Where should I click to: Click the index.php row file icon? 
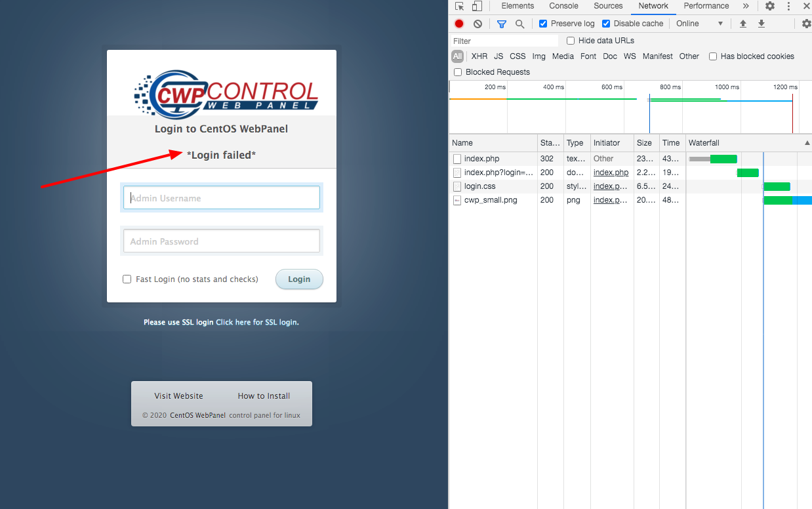click(x=457, y=159)
